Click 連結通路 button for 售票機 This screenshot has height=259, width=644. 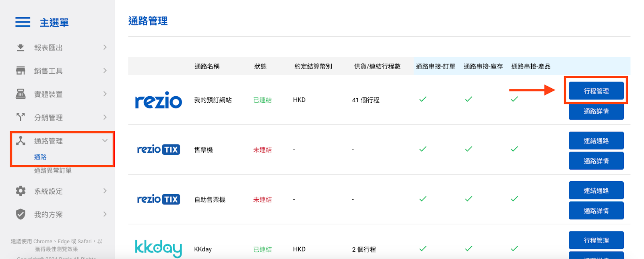pos(596,141)
